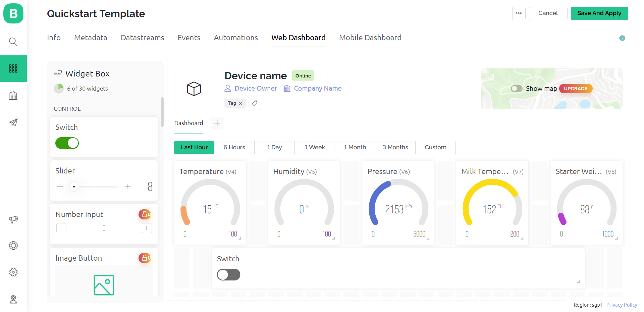Turn on the dashboard Switch widget
The width and height of the screenshot is (644, 312).
228,275
